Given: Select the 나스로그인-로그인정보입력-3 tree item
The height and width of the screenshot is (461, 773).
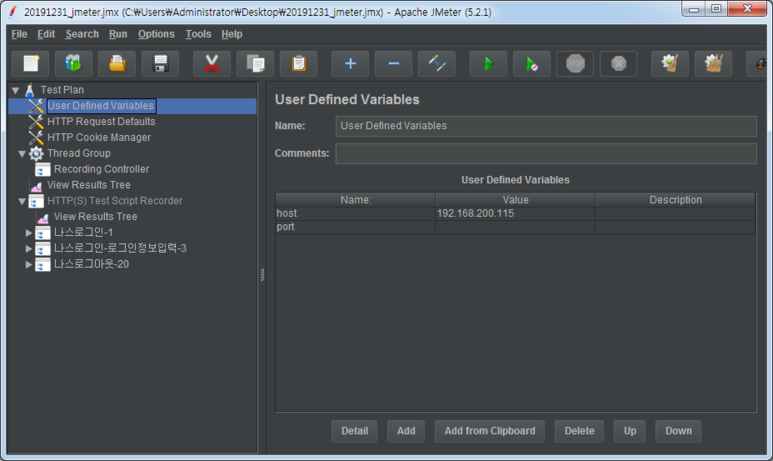Looking at the screenshot, I should [x=120, y=248].
